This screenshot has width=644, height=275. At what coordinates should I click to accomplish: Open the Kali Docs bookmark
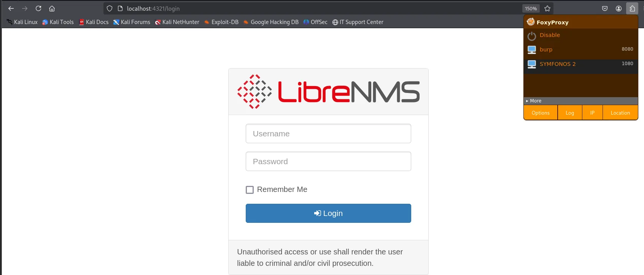pos(94,22)
